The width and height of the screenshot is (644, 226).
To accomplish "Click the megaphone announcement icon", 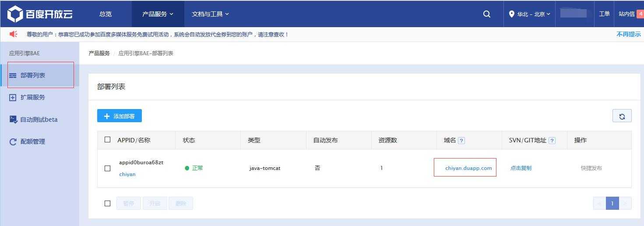I will [x=14, y=34].
